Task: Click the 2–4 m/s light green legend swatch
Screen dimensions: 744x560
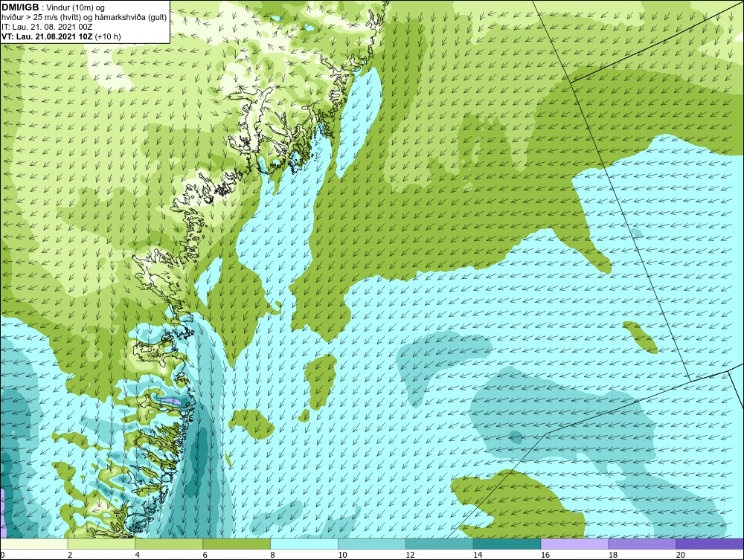Action: 101,544
